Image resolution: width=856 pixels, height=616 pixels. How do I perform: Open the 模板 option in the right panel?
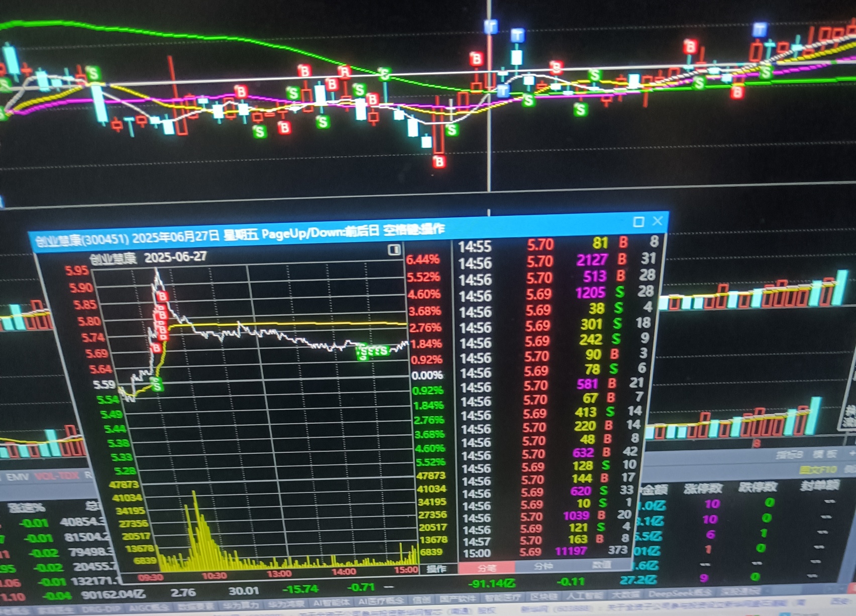[x=825, y=454]
